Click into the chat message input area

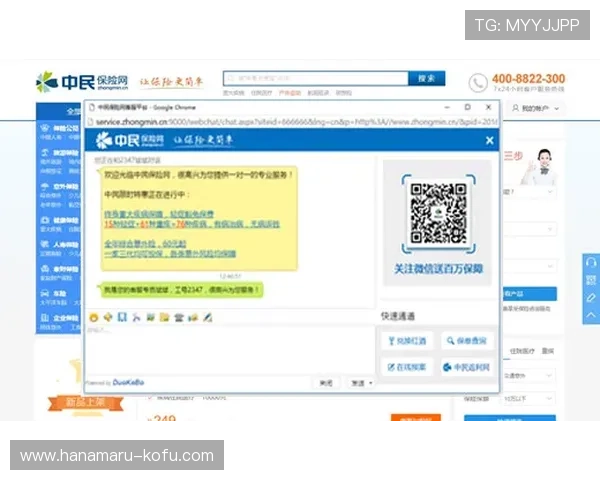click(x=230, y=350)
